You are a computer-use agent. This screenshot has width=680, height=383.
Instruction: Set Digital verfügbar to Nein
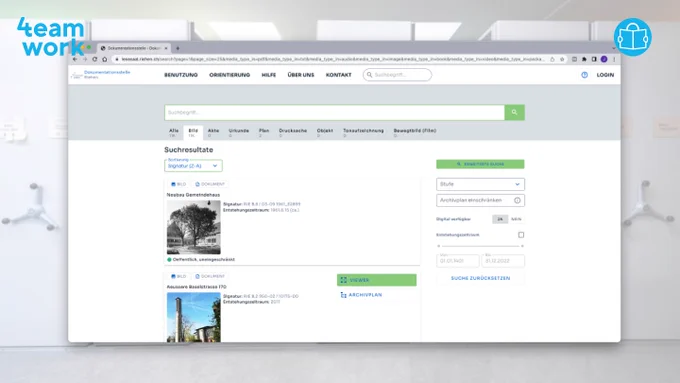516,219
